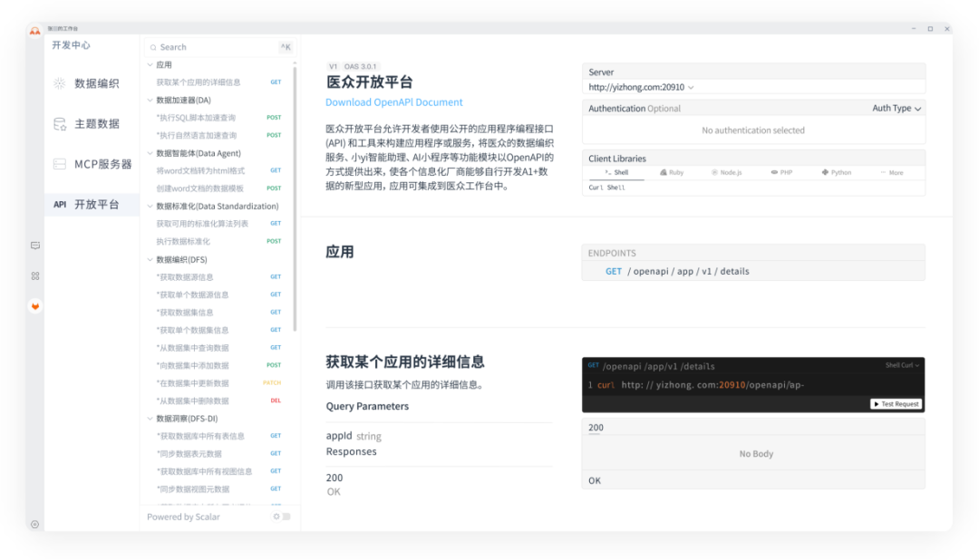This screenshot has width=979, height=560.
Task: Click the API sidebar vertical scrollbar
Action: (295, 198)
